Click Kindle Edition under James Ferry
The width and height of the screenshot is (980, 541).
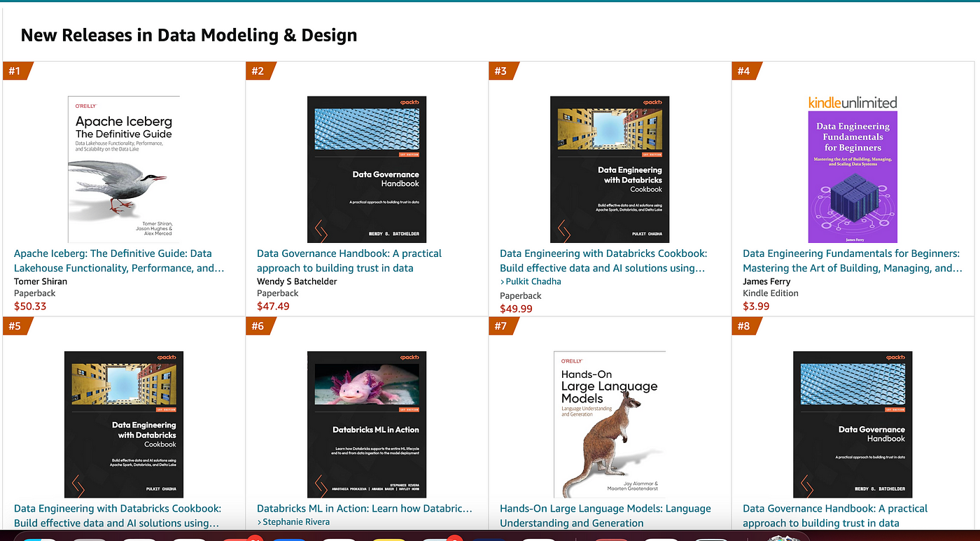pyautogui.click(x=771, y=293)
